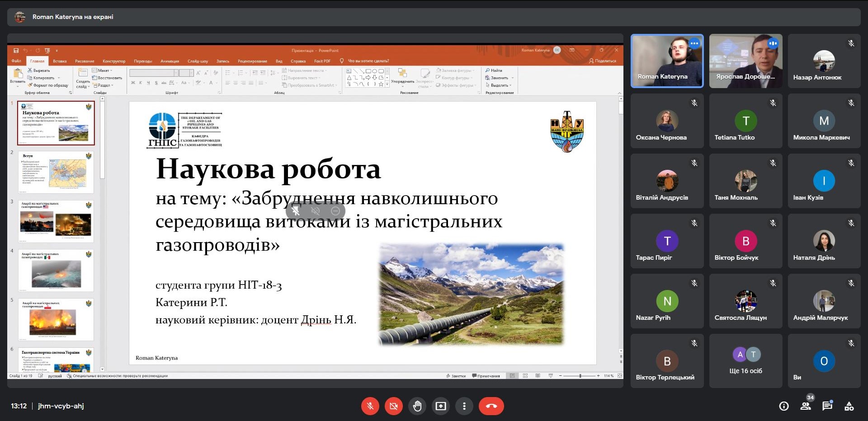
Task: Open the Конструктор ribbon tab
Action: click(x=113, y=61)
